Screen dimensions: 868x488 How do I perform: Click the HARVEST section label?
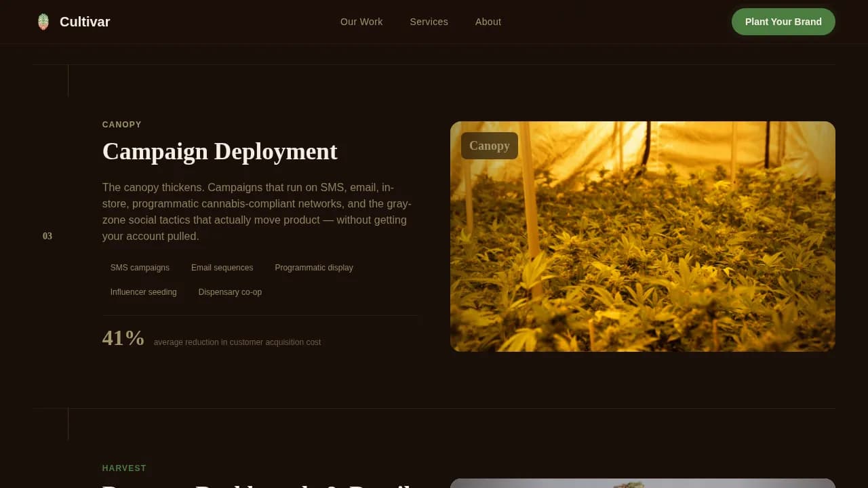tap(124, 468)
